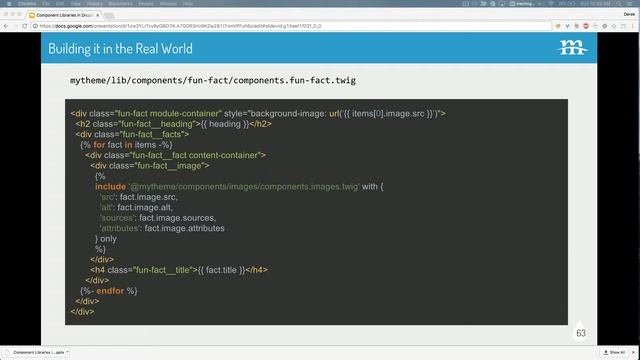Select the Component Libraries in Drupal tab
The width and height of the screenshot is (640, 360).
point(63,15)
